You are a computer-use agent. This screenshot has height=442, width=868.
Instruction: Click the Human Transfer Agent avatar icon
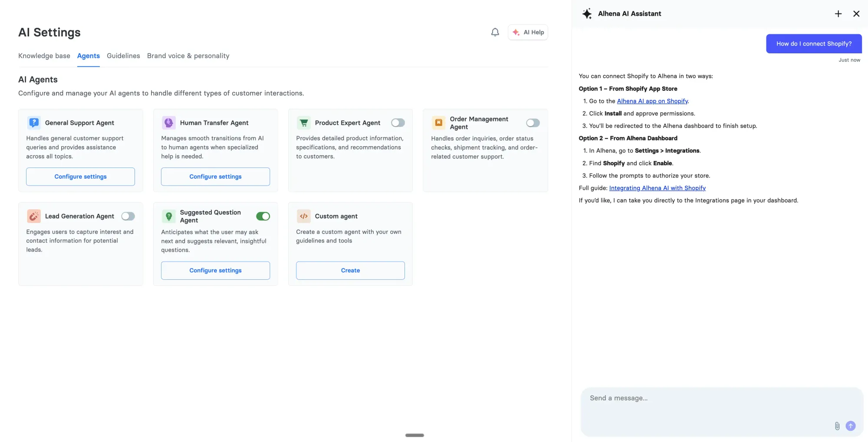click(169, 123)
